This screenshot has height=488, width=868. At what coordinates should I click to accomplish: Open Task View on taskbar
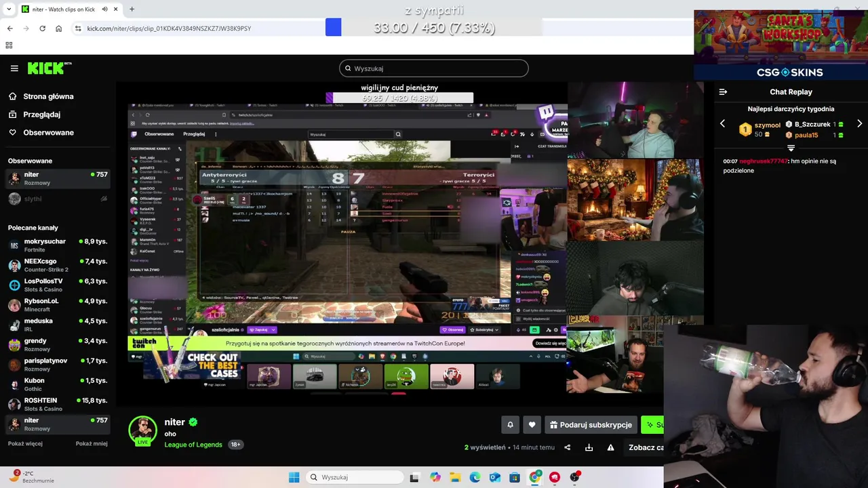pos(414,477)
